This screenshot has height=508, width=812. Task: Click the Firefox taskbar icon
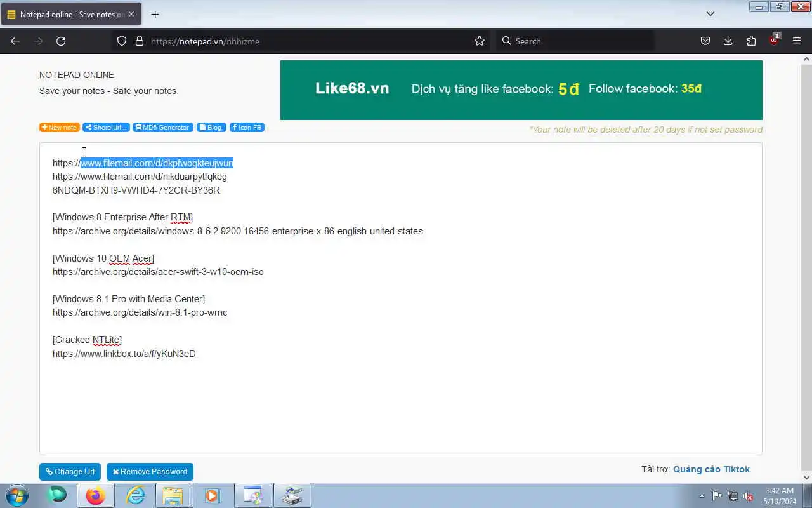(x=96, y=495)
